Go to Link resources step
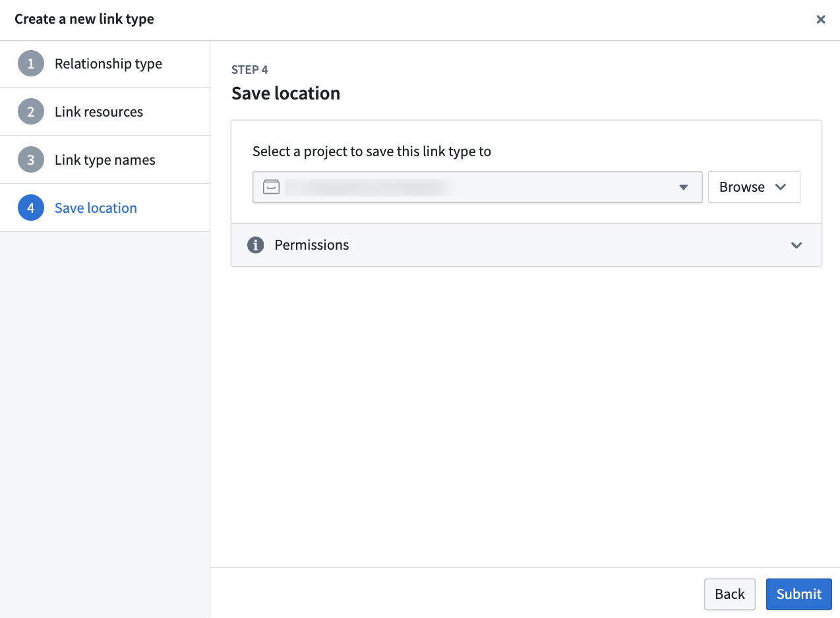 coord(105,112)
